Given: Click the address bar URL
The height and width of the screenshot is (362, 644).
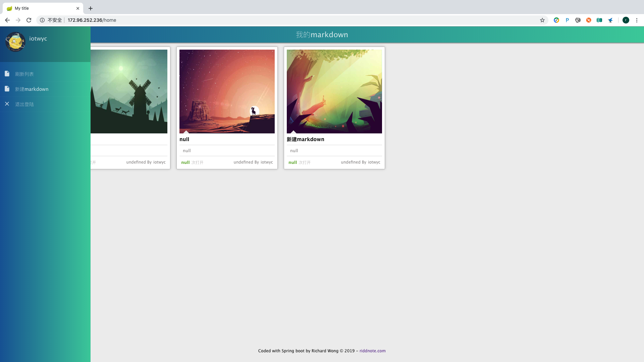Looking at the screenshot, I should (x=92, y=20).
